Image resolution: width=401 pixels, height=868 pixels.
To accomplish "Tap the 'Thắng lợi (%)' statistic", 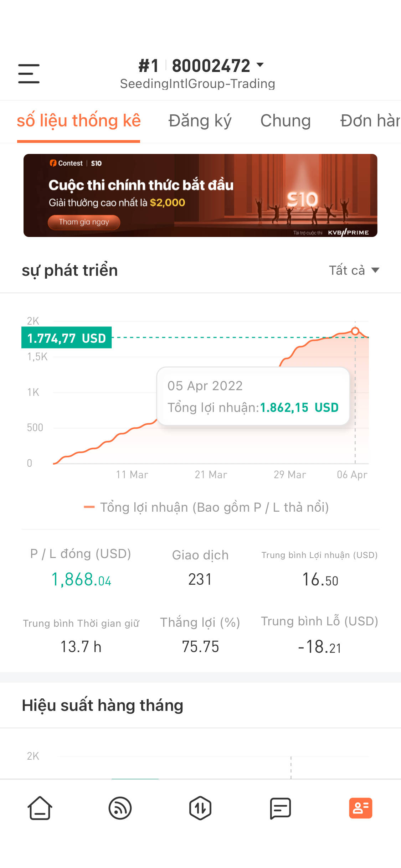I will [200, 635].
